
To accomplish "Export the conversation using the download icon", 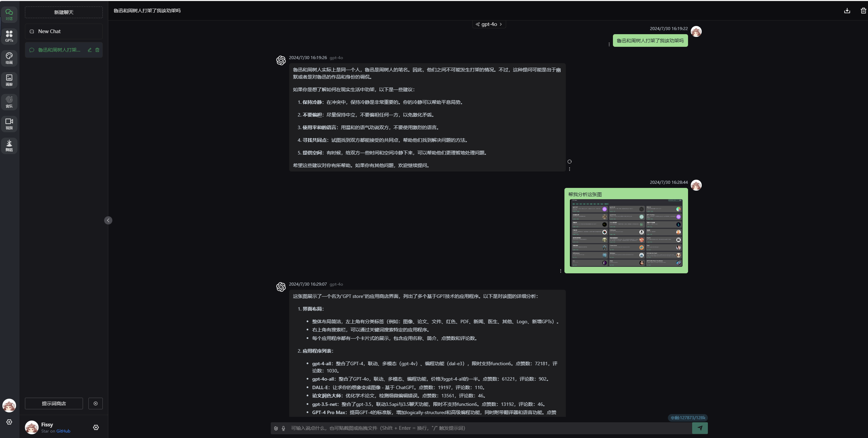I will click(x=847, y=11).
